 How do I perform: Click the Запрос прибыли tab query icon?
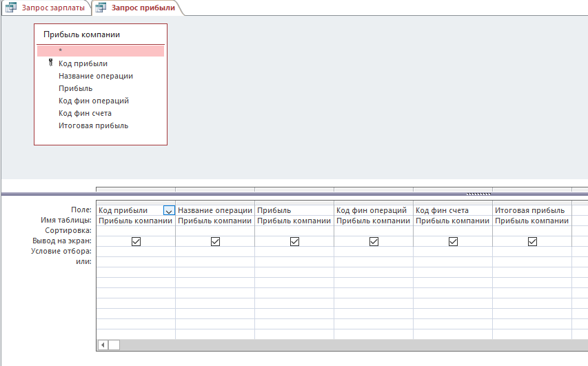click(101, 8)
